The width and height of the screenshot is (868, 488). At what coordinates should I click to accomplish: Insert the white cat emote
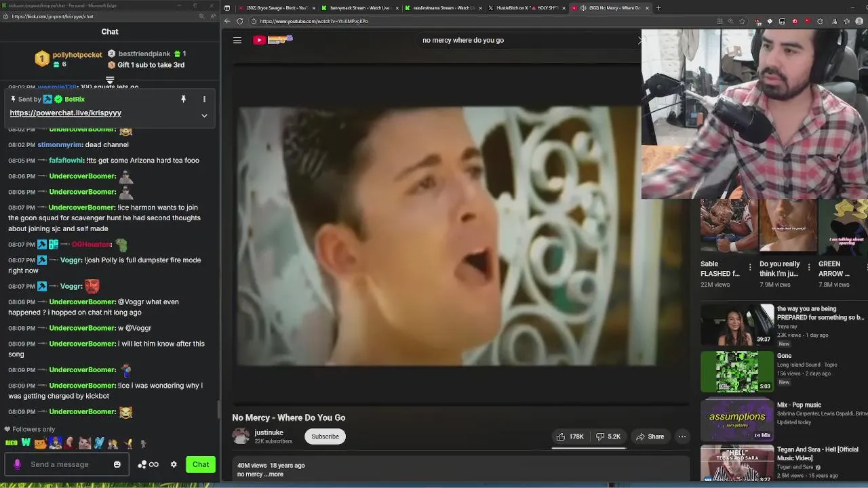[x=84, y=443]
